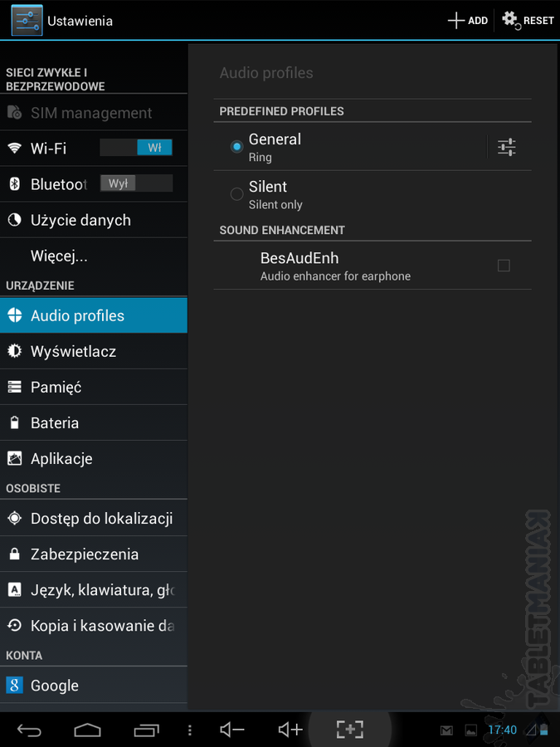Tap the back arrow navigation icon

pyautogui.click(x=29, y=730)
